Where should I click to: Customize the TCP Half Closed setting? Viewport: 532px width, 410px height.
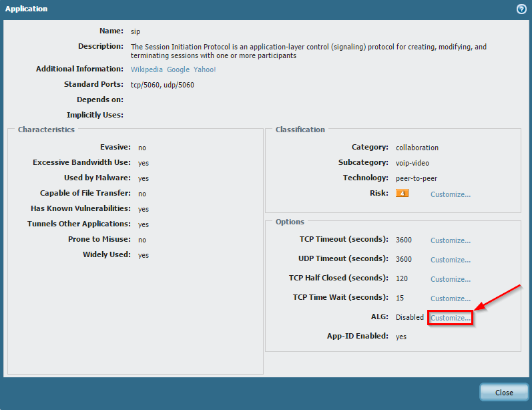pyautogui.click(x=450, y=279)
